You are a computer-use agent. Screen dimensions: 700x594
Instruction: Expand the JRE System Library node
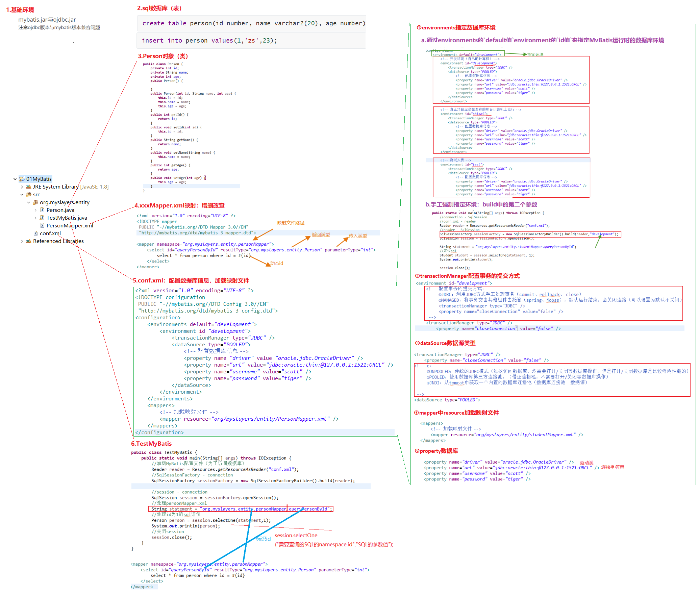pyautogui.click(x=22, y=187)
